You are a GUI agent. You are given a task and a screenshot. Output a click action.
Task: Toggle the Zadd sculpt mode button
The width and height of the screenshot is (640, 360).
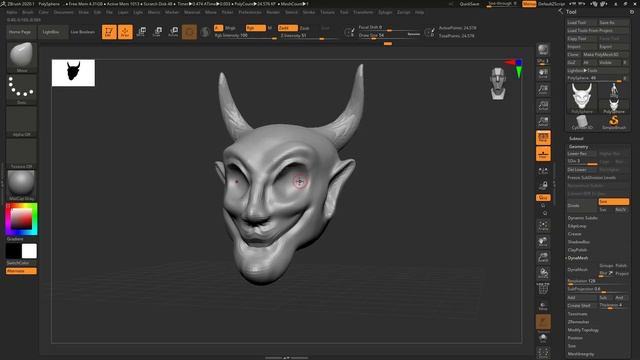[x=288, y=28]
